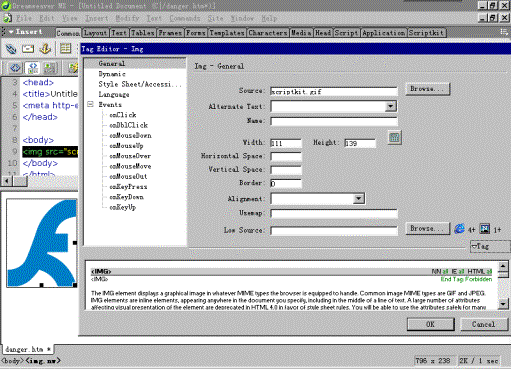Select Style Sheet/Accessi... category

[140, 84]
